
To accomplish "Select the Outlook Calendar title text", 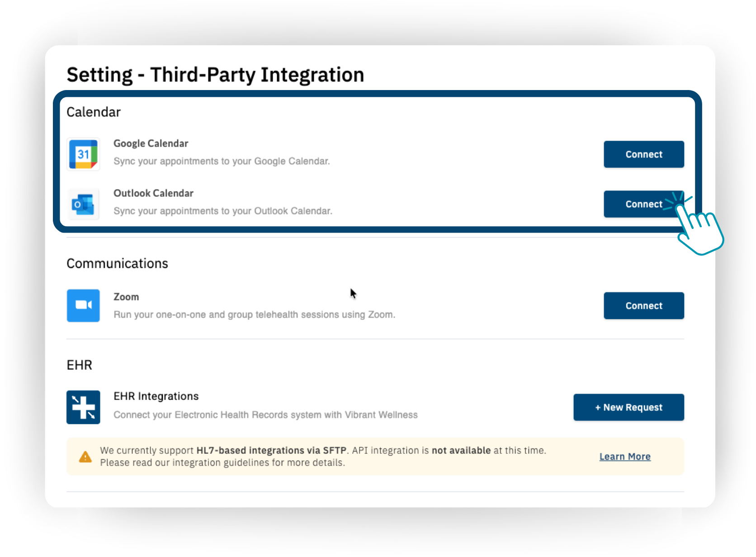I will point(153,193).
